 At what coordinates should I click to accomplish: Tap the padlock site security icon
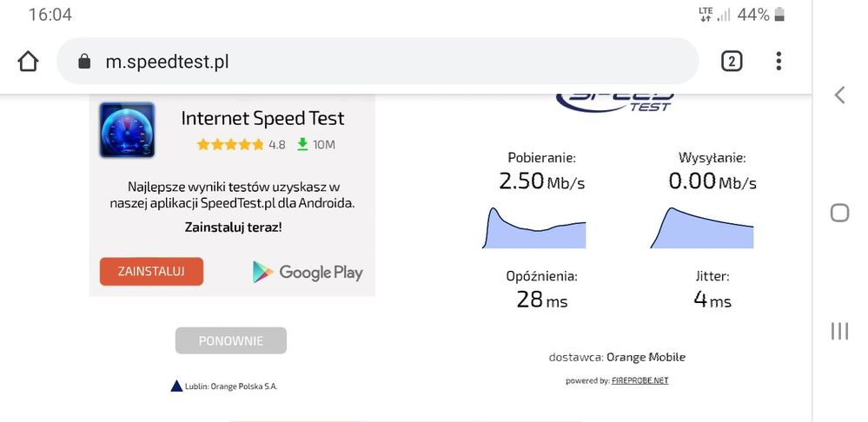coord(84,62)
